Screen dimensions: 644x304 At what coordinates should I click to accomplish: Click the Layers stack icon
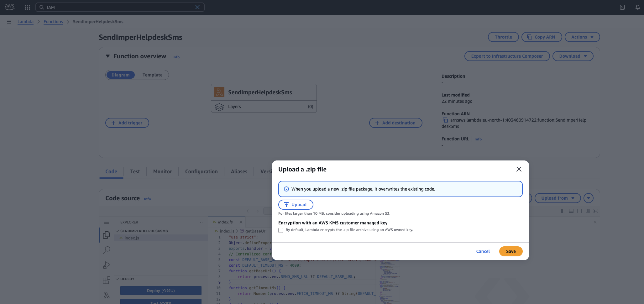click(219, 107)
